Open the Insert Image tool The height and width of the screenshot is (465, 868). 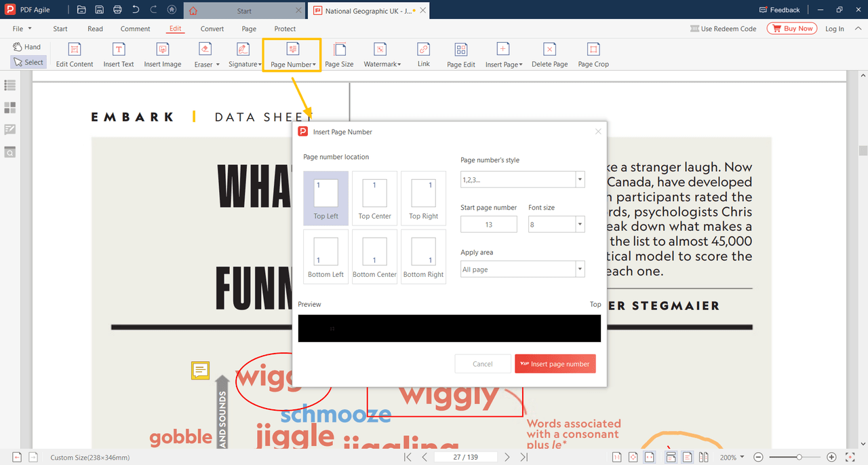(x=162, y=54)
